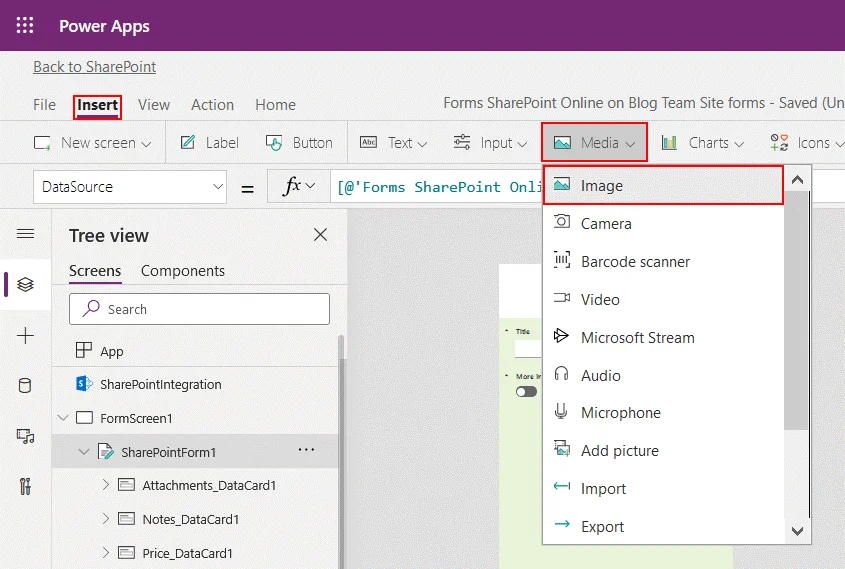The image size is (845, 569).
Task: Open the app launcher waffle icon
Action: point(25,26)
